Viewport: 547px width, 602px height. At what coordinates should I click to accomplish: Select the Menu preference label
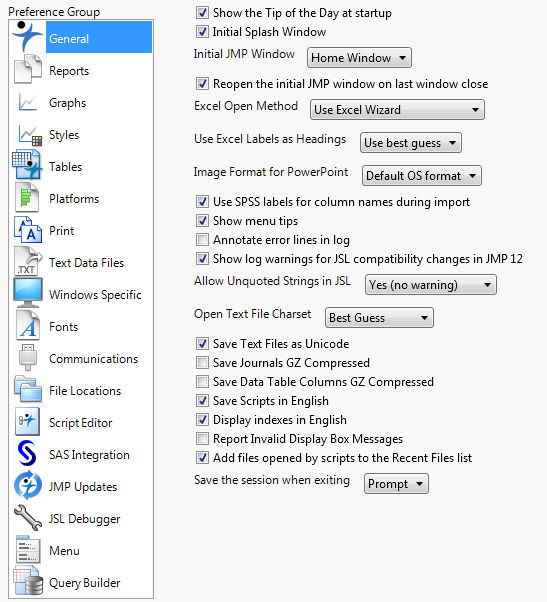point(64,551)
